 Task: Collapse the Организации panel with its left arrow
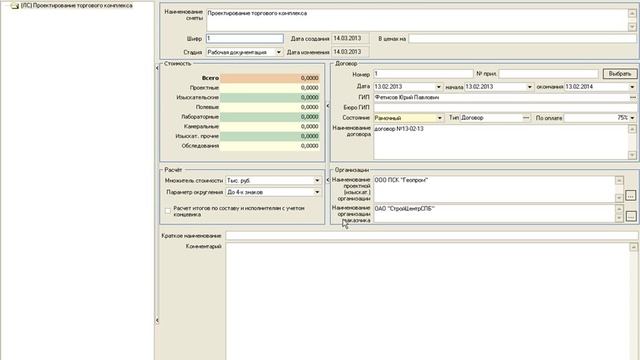[x=328, y=180]
